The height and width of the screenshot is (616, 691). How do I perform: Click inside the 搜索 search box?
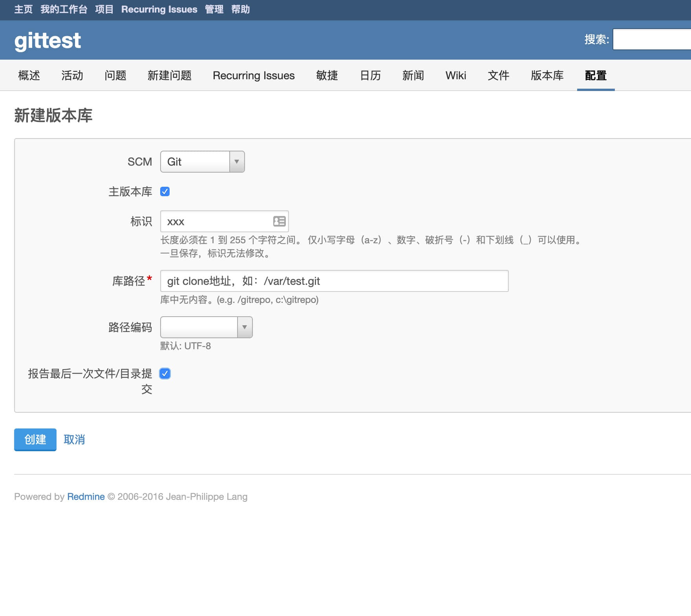pos(652,39)
